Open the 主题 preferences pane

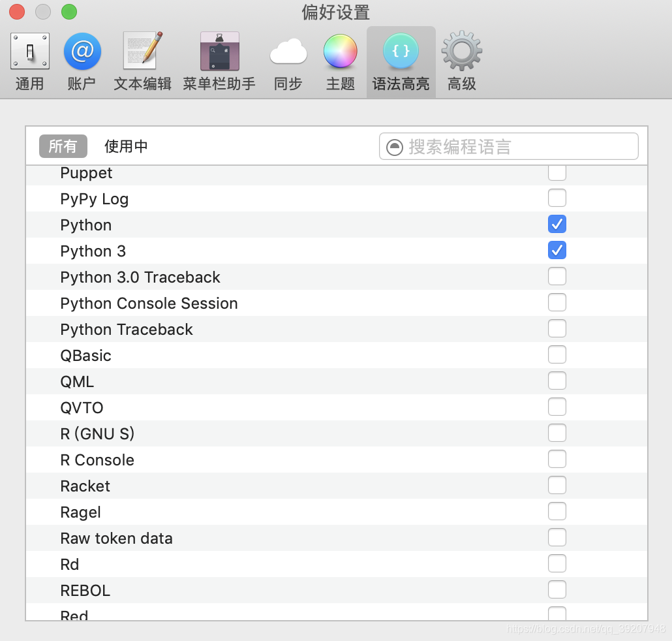click(340, 59)
